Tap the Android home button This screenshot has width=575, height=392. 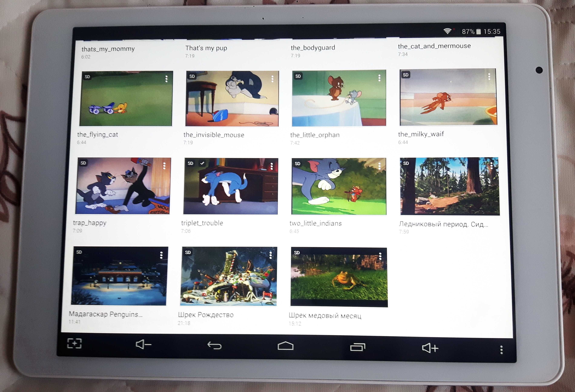click(285, 346)
